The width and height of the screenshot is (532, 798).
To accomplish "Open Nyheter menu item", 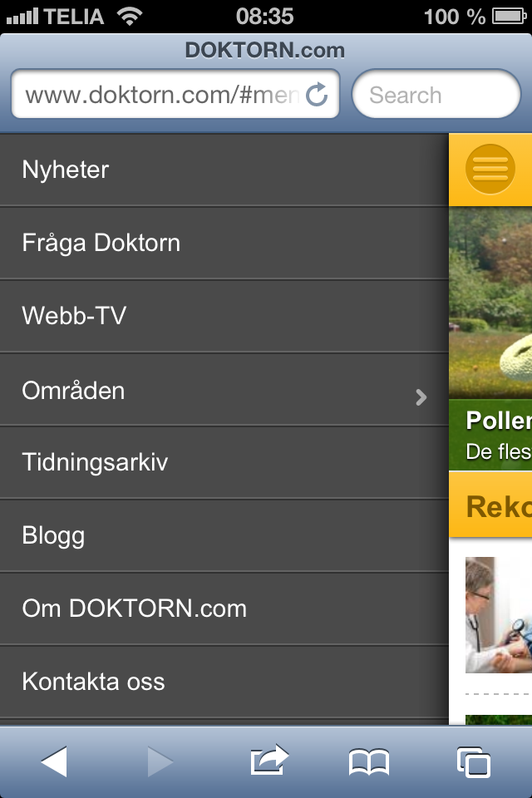I will [66, 170].
